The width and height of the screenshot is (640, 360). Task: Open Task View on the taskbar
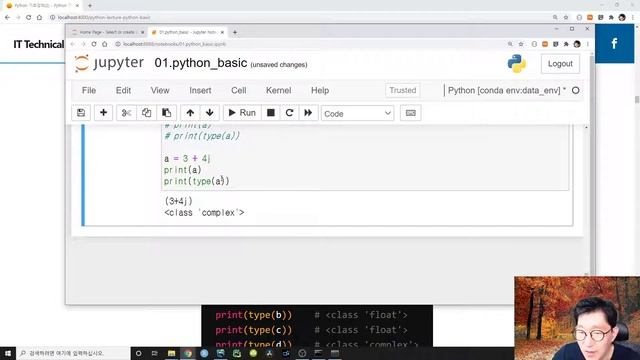pyautogui.click(x=155, y=353)
